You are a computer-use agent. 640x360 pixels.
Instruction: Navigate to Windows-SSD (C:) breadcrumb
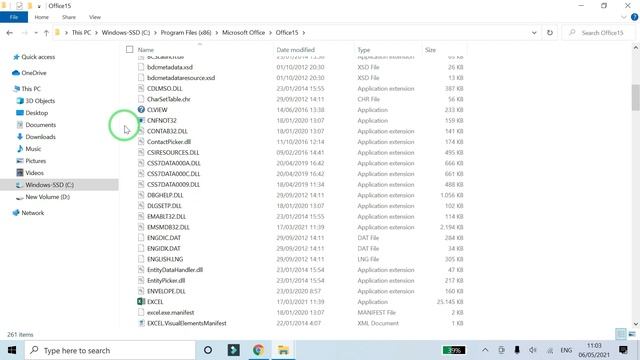pos(126,33)
